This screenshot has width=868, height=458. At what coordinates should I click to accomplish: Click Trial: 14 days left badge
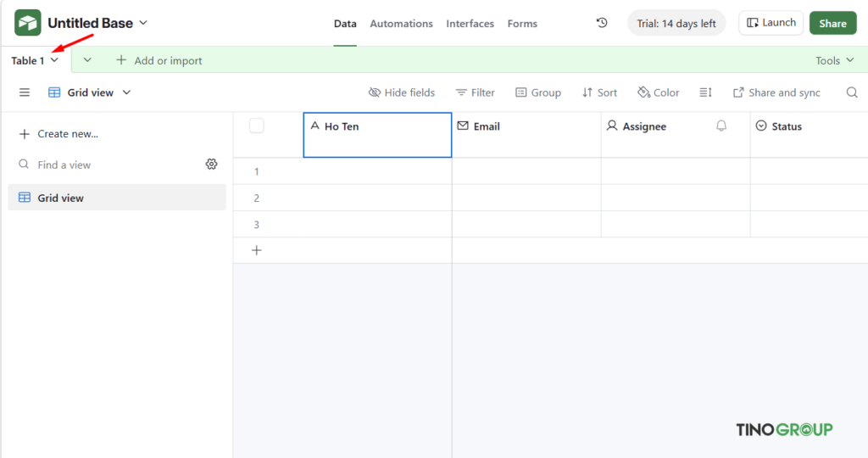(x=676, y=23)
